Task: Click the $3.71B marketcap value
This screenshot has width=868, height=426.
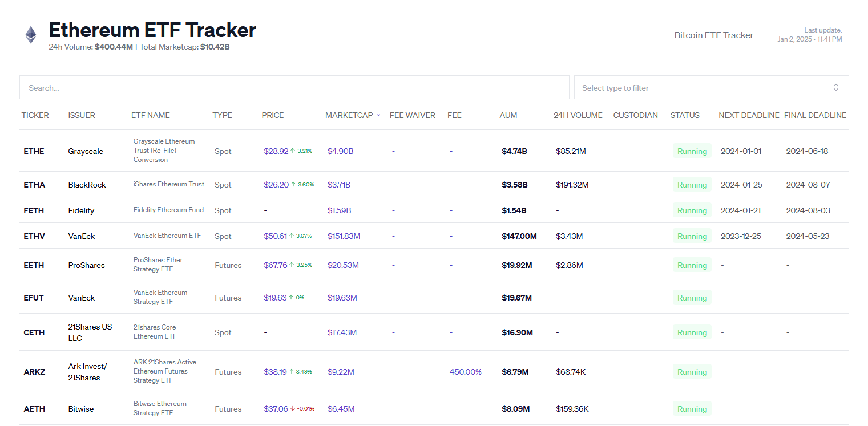Action: tap(339, 185)
